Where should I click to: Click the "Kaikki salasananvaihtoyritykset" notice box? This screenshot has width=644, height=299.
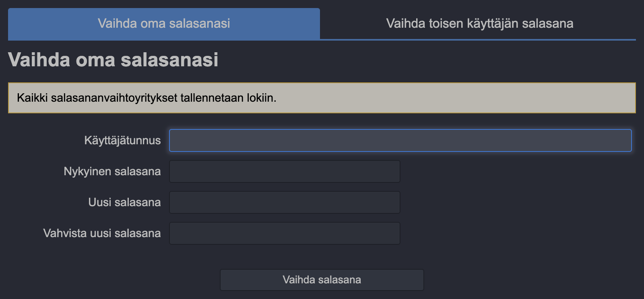click(322, 98)
